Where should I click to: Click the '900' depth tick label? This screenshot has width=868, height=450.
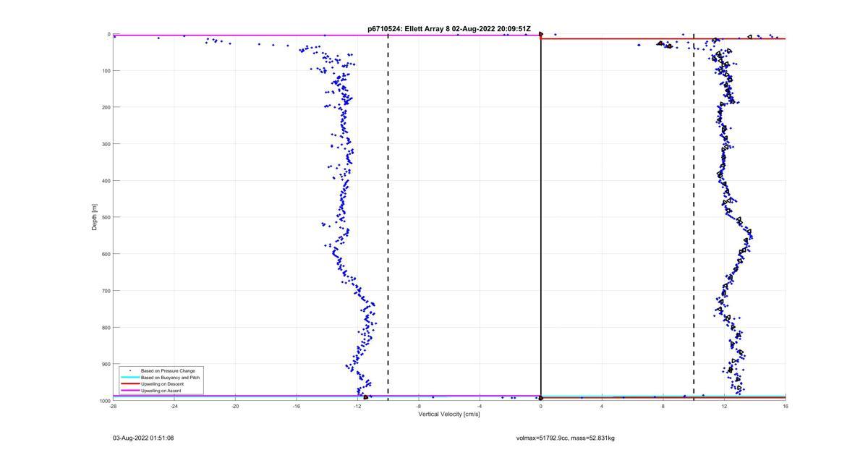pos(106,364)
